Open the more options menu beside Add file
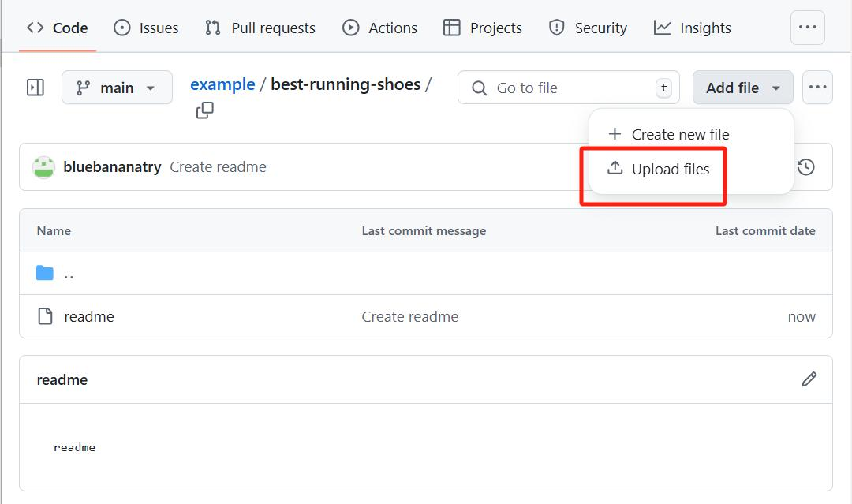The height and width of the screenshot is (504, 852). tap(817, 88)
